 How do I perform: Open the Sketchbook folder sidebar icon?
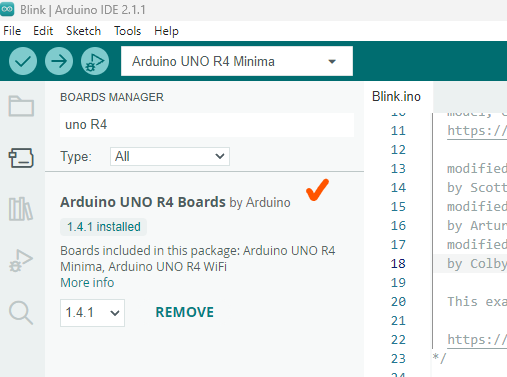click(x=21, y=106)
